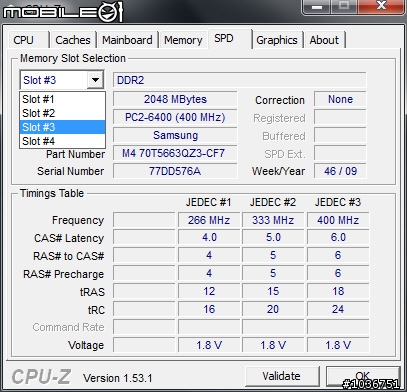Viewport: 407px width, 392px height.
Task: Confirm with the OK button
Action: [363, 376]
